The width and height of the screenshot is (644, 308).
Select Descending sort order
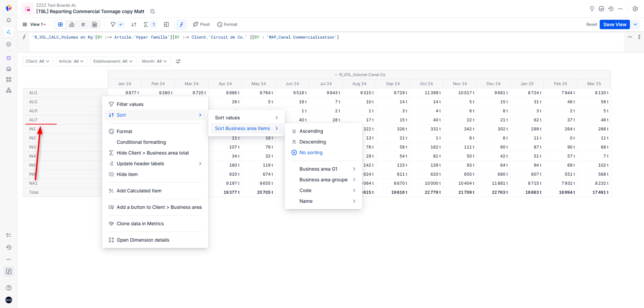[323, 142]
